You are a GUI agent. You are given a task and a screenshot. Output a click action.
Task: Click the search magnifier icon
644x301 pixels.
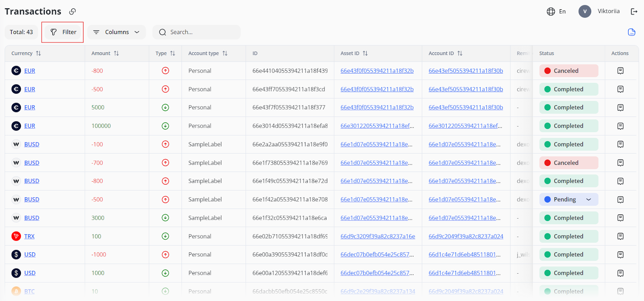tap(162, 32)
